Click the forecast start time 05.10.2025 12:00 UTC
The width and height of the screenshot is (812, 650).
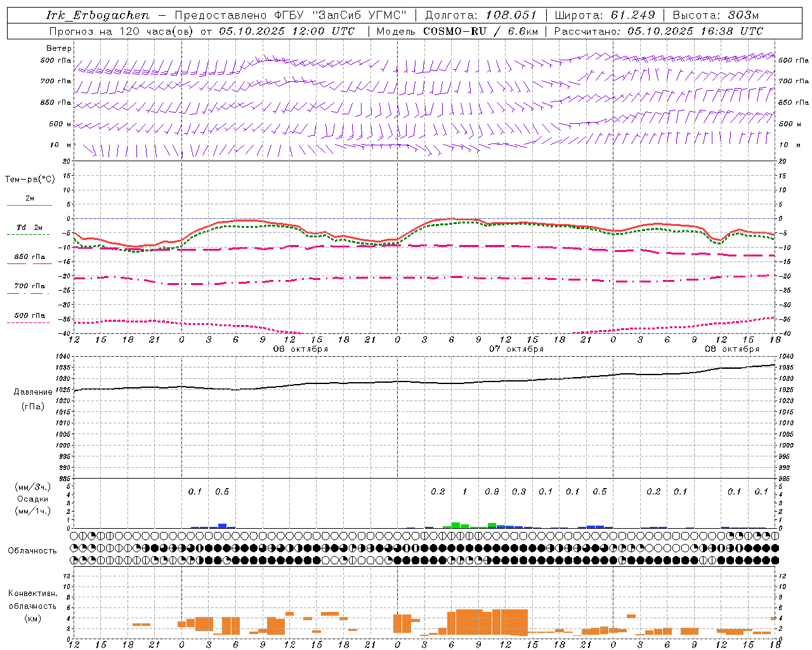click(x=287, y=31)
